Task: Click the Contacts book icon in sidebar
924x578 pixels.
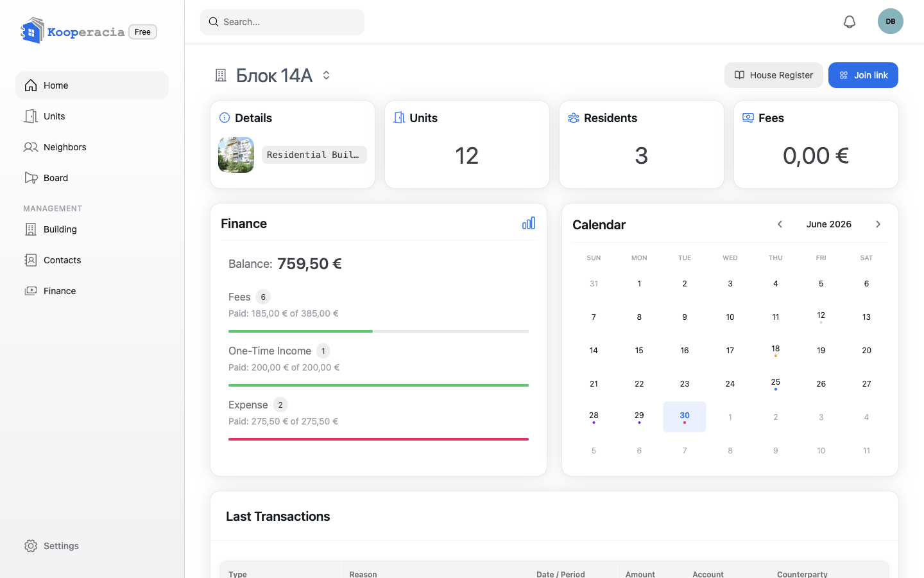Action: 31,260
